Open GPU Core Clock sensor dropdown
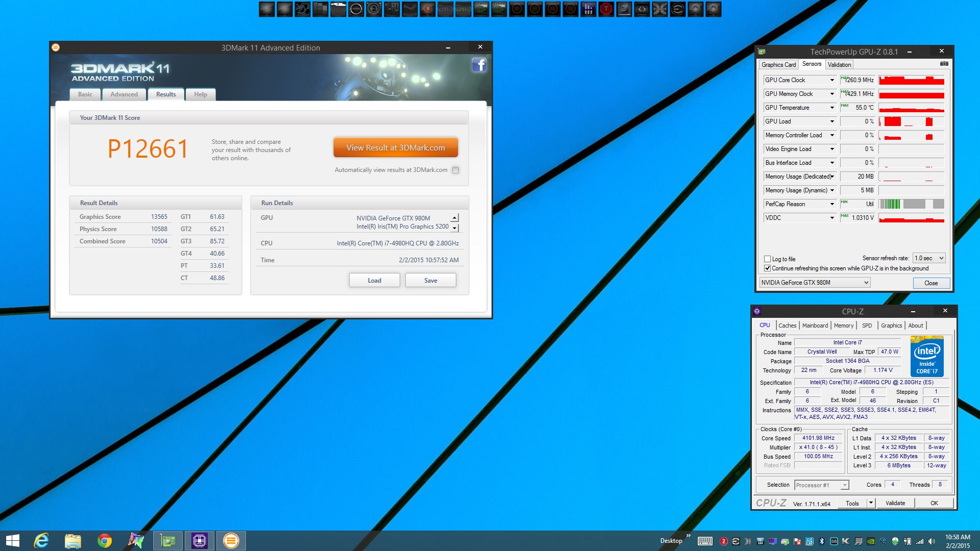980x551 pixels. [x=832, y=80]
